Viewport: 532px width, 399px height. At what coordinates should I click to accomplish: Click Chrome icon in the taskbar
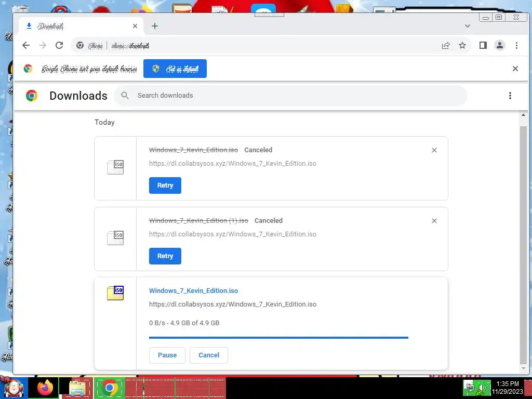[110, 388]
